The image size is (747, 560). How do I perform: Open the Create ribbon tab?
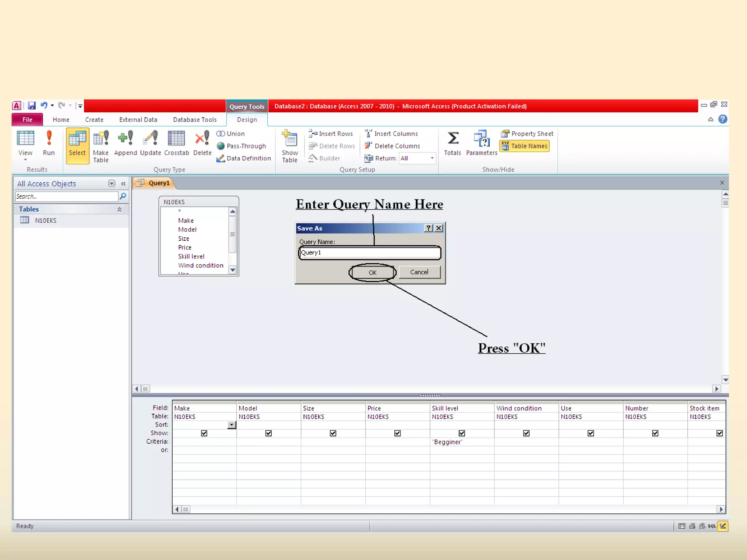point(94,120)
